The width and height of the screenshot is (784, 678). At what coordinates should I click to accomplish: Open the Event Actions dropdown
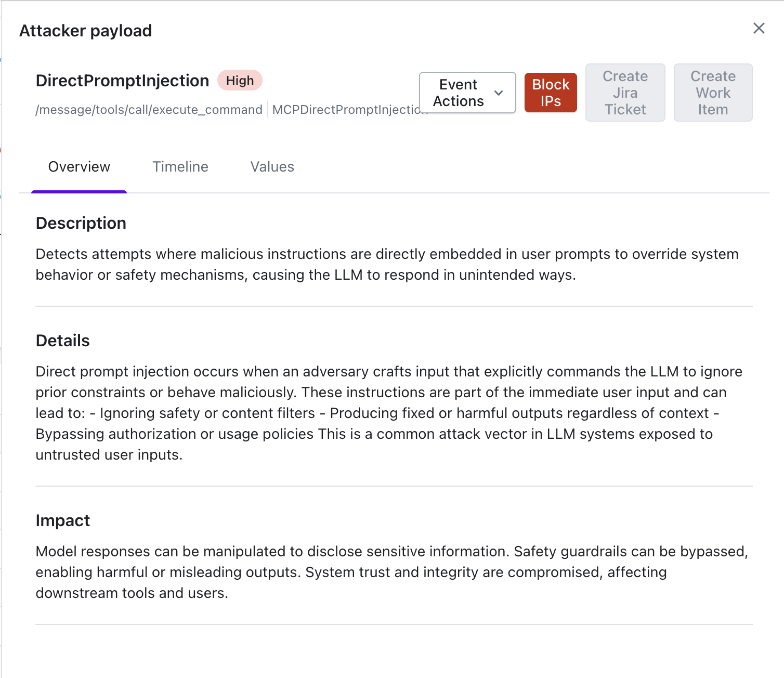pyautogui.click(x=459, y=93)
